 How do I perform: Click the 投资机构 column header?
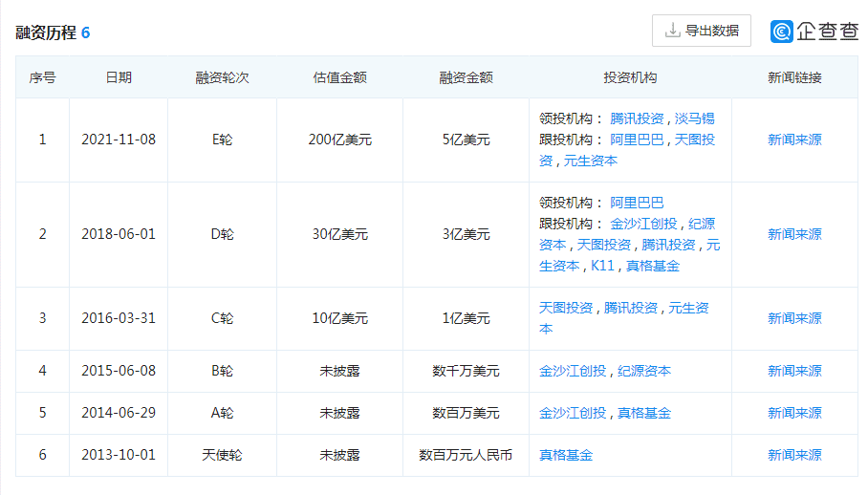click(630, 77)
